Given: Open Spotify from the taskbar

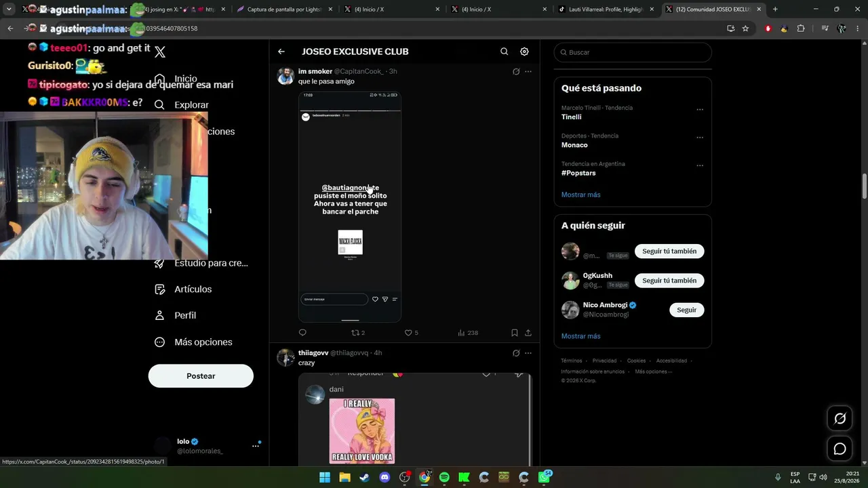Looking at the screenshot, I should 444,478.
